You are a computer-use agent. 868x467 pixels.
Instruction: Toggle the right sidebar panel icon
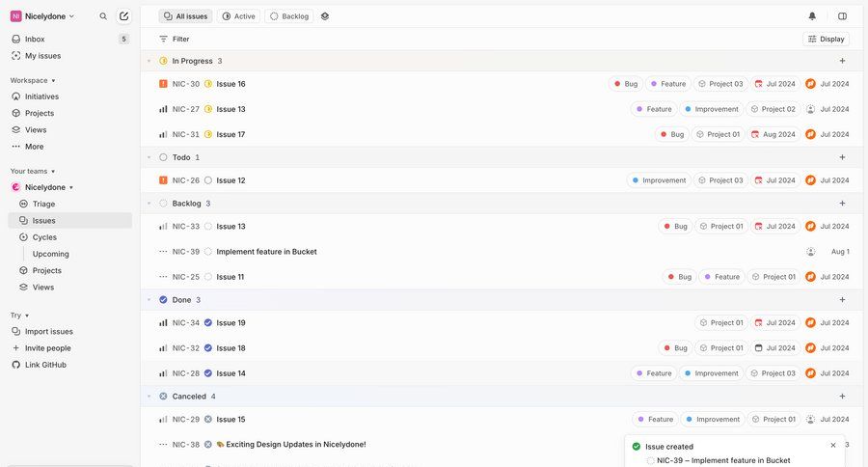(842, 16)
